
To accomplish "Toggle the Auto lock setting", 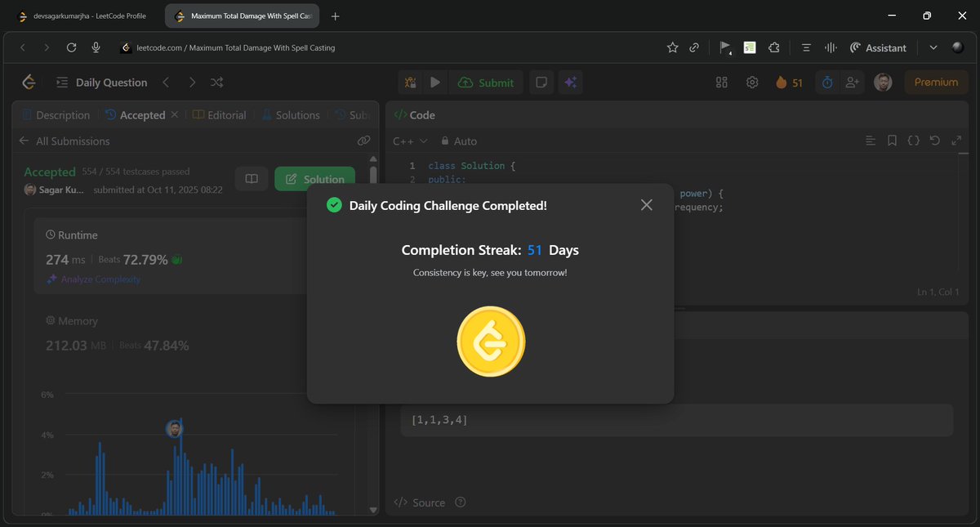I will pyautogui.click(x=458, y=141).
